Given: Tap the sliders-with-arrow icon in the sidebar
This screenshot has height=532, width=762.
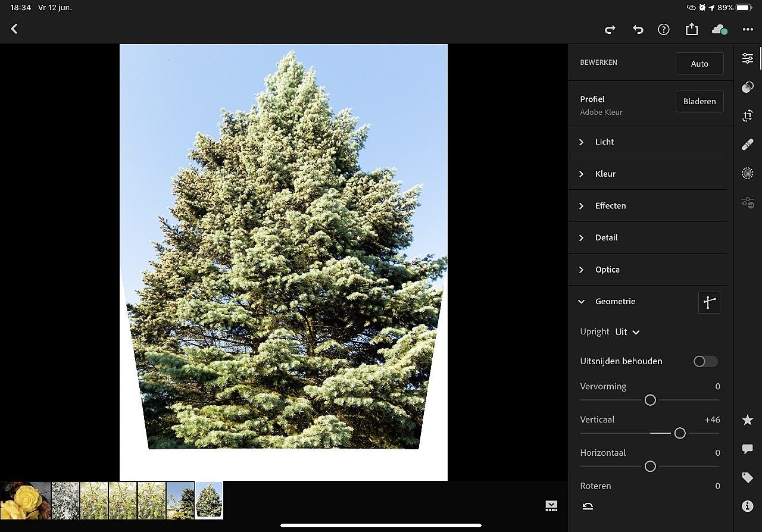Looking at the screenshot, I should pos(748,203).
